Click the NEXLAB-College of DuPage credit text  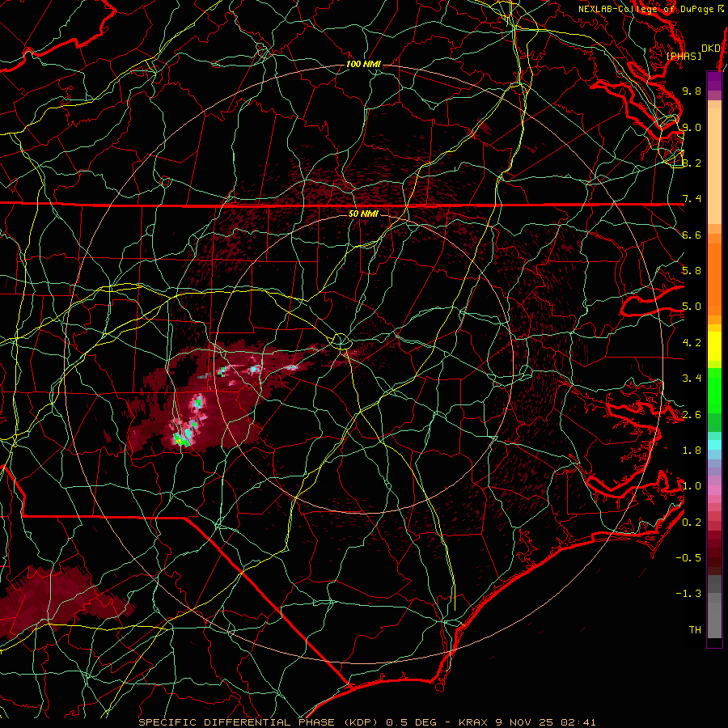(645, 9)
